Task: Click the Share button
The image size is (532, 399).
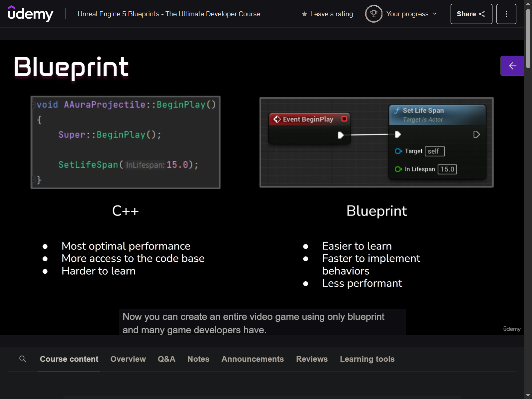Action: pos(471,14)
